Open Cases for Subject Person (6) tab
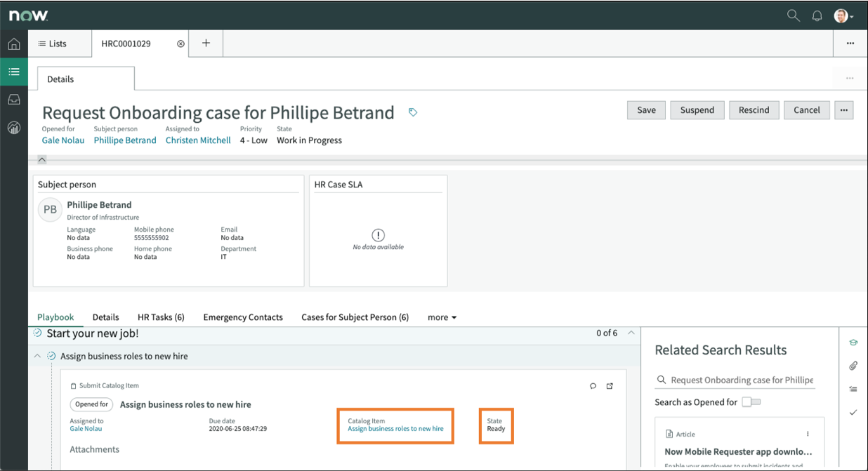 coord(355,317)
